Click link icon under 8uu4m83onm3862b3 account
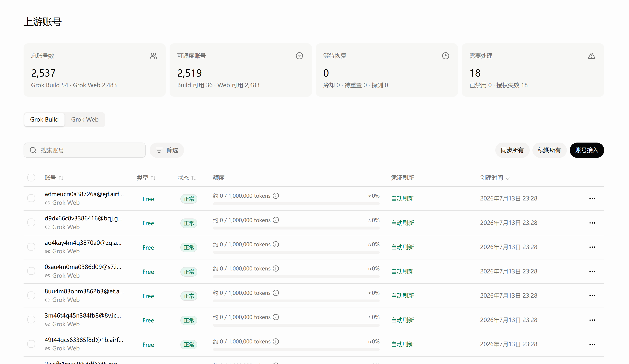 [48, 300]
